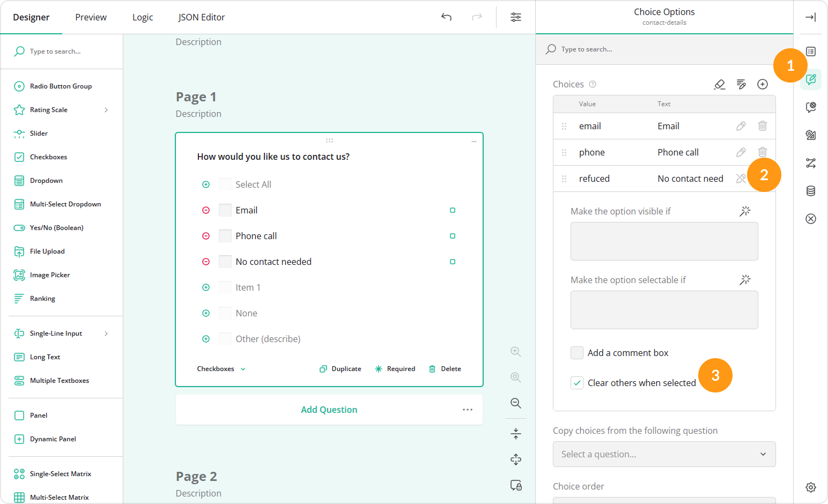Expand the Rating Scale submenu arrow
828x504 pixels.
pos(106,110)
